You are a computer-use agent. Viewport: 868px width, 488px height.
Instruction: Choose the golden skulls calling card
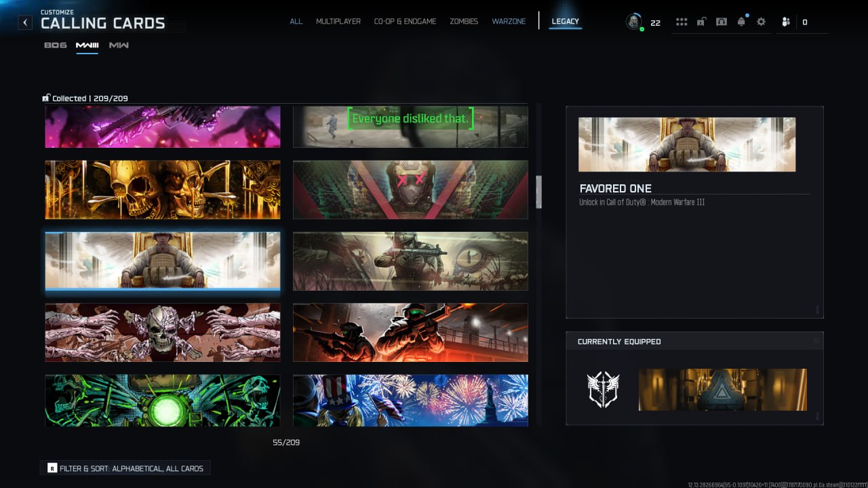163,190
